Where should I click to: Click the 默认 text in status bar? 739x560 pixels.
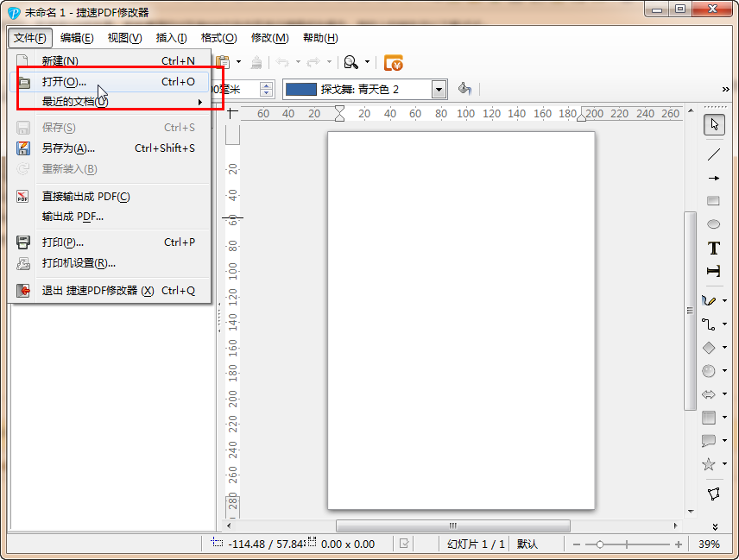point(527,544)
